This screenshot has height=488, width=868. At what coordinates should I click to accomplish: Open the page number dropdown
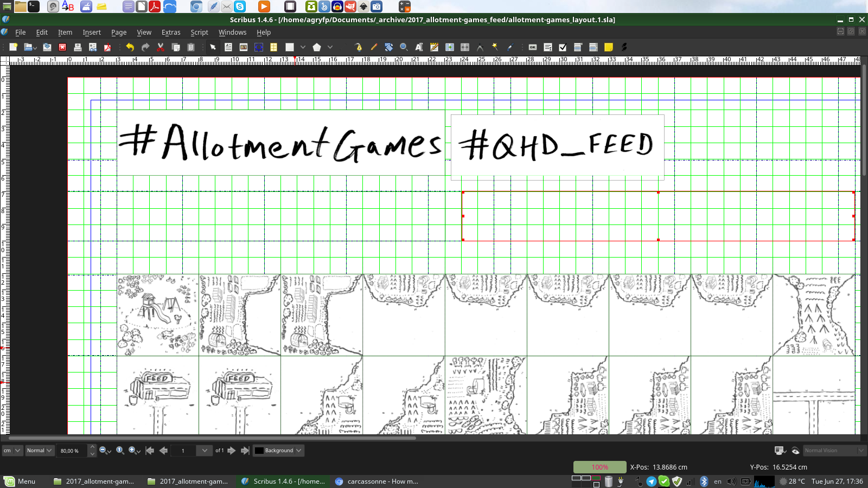(x=205, y=451)
